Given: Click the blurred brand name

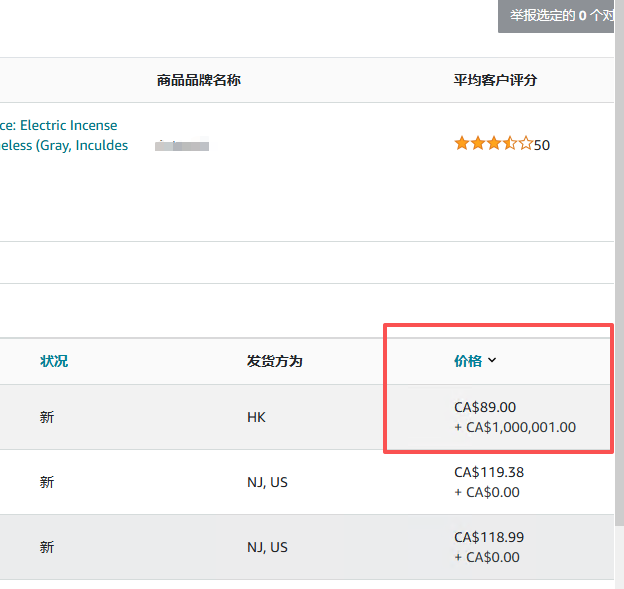Looking at the screenshot, I should coord(182,146).
